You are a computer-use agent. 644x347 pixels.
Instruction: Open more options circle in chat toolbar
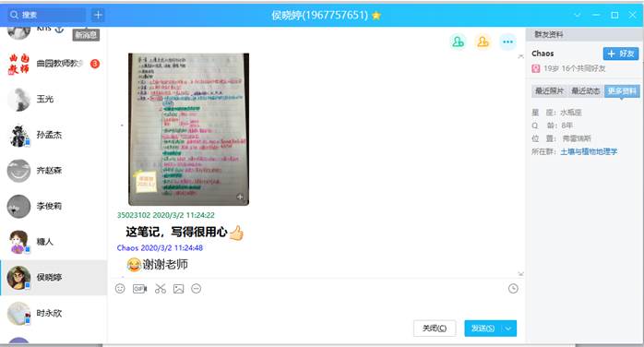197,289
